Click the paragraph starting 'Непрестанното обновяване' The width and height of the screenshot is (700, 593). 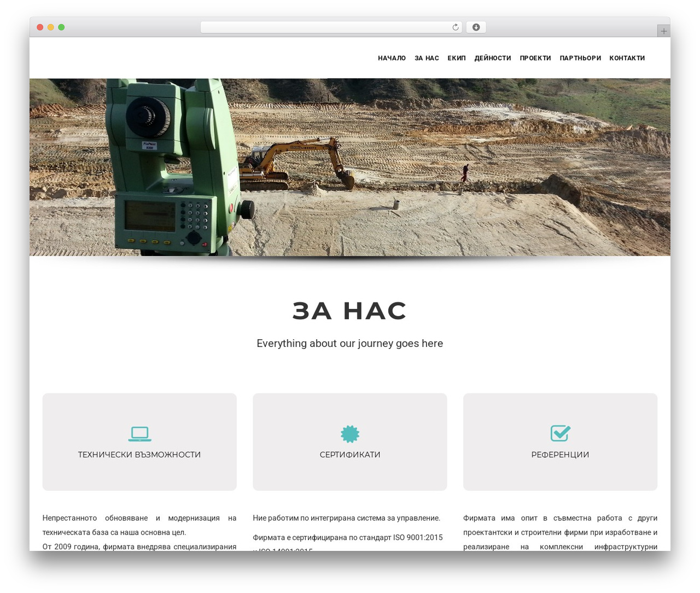click(x=139, y=525)
